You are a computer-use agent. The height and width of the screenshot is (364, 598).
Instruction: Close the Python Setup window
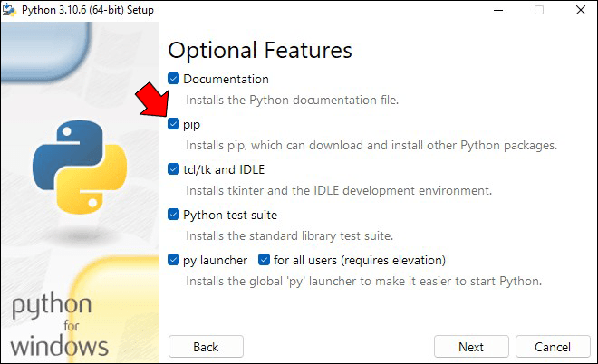581,10
